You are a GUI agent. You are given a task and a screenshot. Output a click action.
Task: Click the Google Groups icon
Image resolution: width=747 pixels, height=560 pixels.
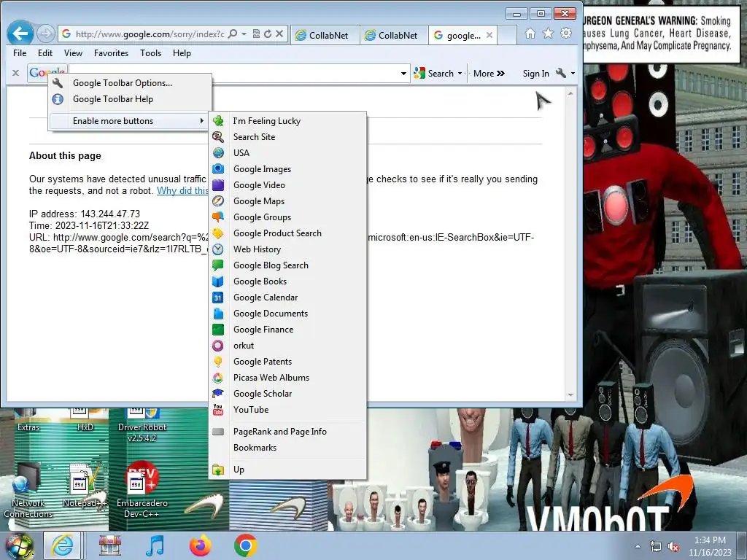218,217
